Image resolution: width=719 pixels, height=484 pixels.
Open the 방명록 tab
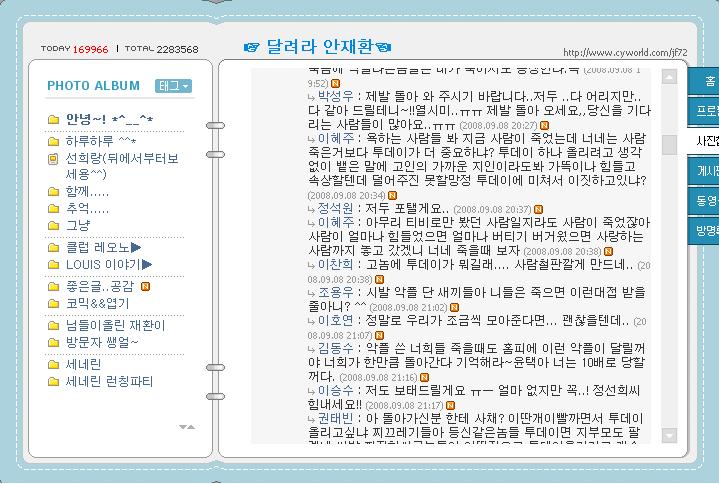pos(707,231)
